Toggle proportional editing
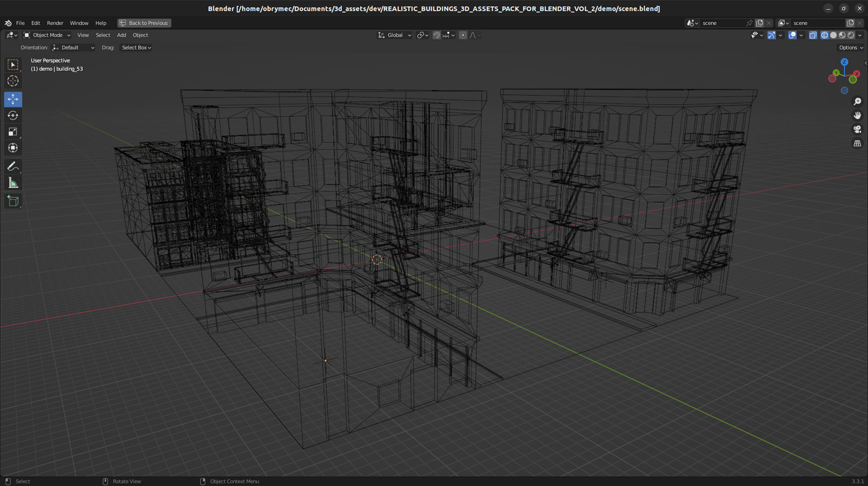868x486 pixels. click(x=463, y=35)
